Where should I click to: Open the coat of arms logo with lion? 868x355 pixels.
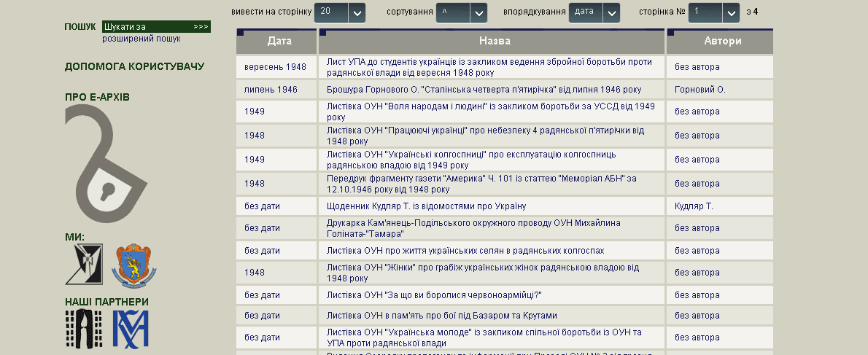pyautogui.click(x=134, y=264)
